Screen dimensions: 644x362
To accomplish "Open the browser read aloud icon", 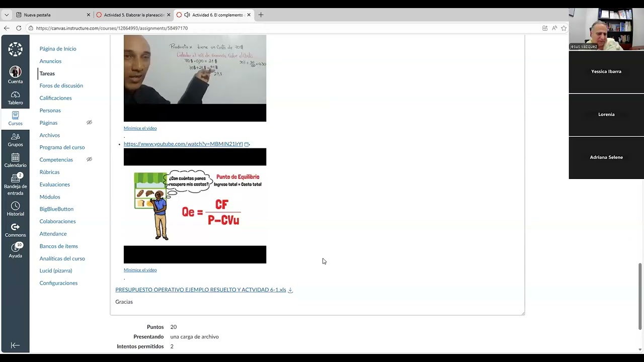I will [554, 28].
